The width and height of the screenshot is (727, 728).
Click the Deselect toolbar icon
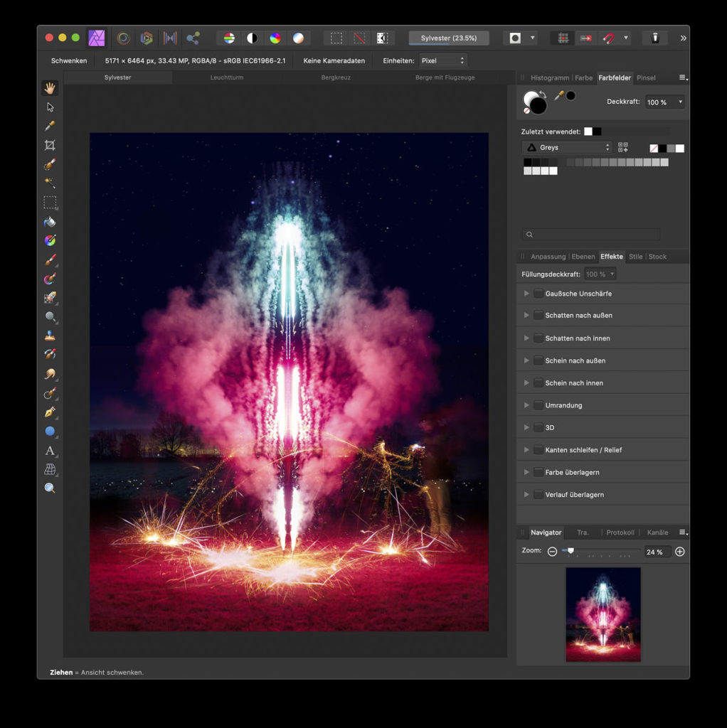point(359,38)
